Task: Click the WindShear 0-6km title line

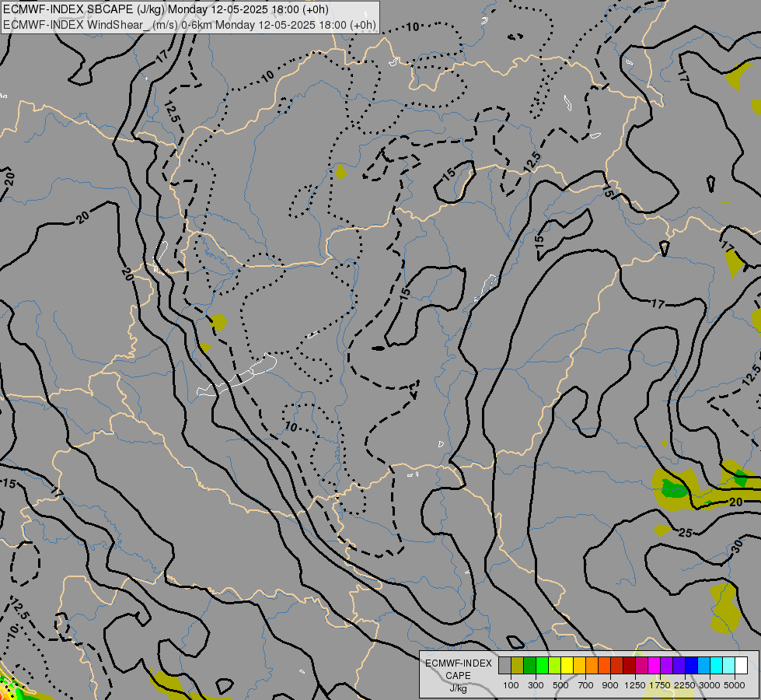Action: [x=190, y=25]
